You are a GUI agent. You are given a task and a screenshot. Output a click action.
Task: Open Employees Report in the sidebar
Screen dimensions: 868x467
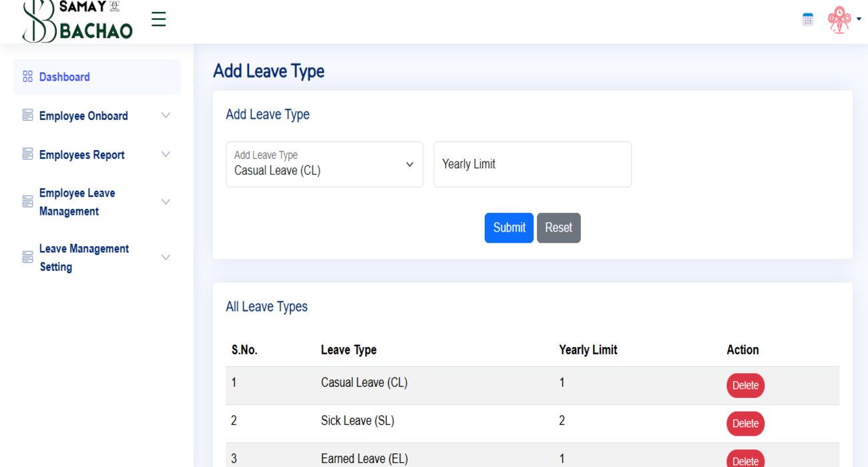pos(81,154)
